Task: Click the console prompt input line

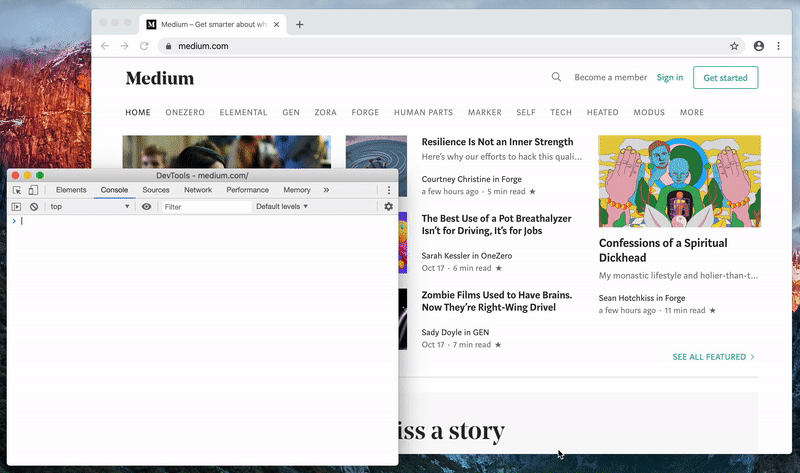Action: tap(204, 221)
